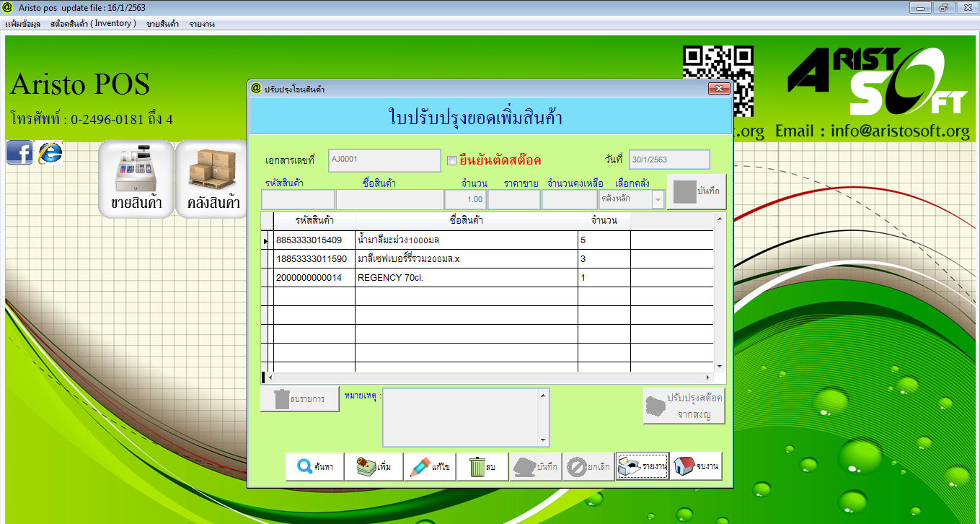Click grid horizontal scrollbar right arrow
The height and width of the screenshot is (524, 980).
pyautogui.click(x=708, y=377)
